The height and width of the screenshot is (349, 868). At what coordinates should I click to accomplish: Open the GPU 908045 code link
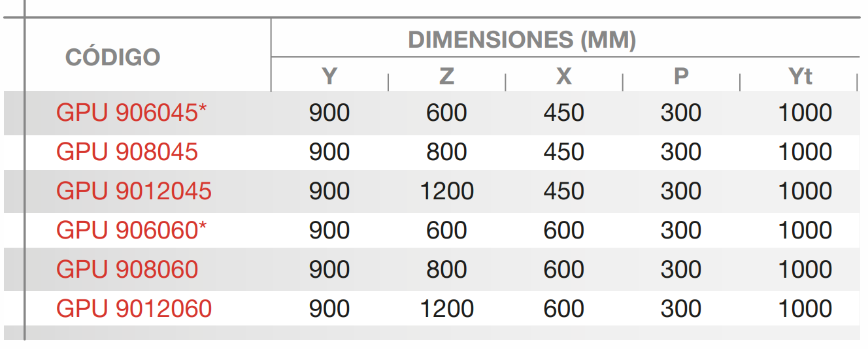tap(127, 152)
